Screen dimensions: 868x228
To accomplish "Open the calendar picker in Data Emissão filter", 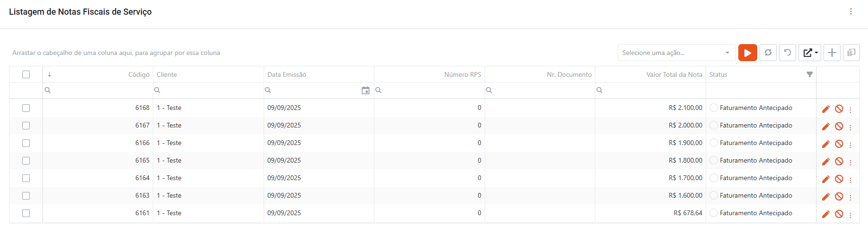I will point(365,91).
